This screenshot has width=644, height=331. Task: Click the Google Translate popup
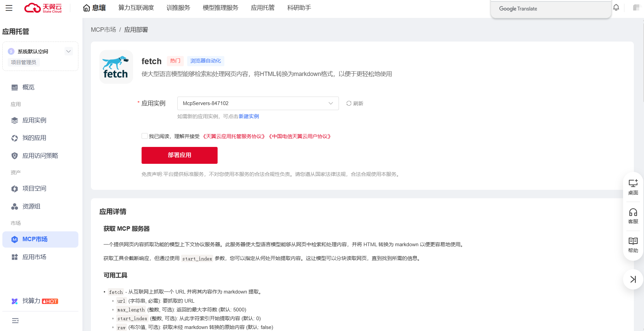[x=551, y=9]
